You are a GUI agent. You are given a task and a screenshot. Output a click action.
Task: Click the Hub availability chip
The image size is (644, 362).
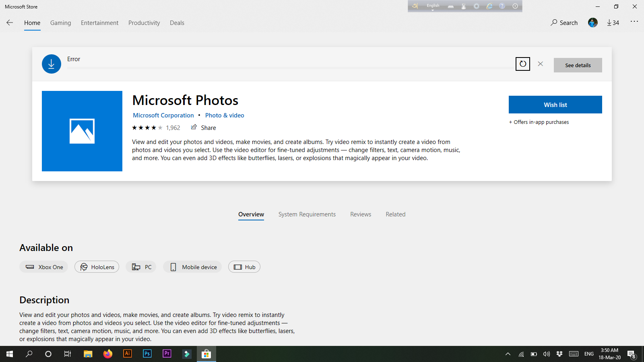(x=244, y=267)
